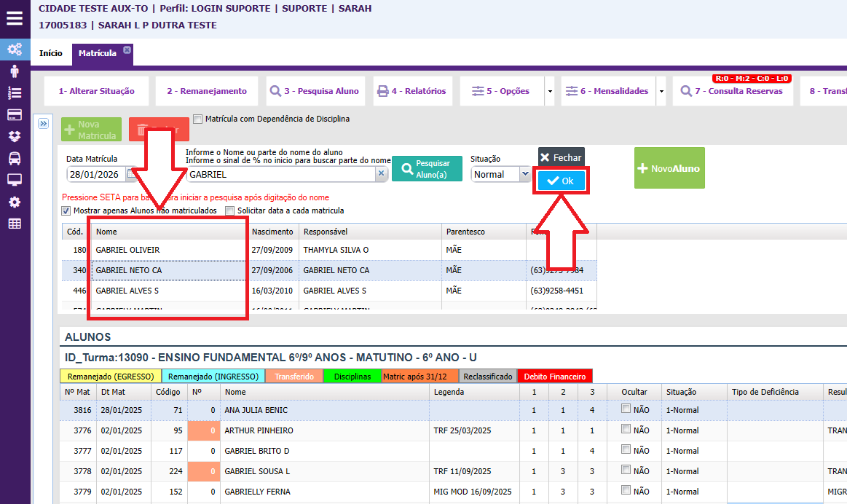Click the monitor icon in sidebar
The height and width of the screenshot is (504, 847).
click(x=15, y=180)
